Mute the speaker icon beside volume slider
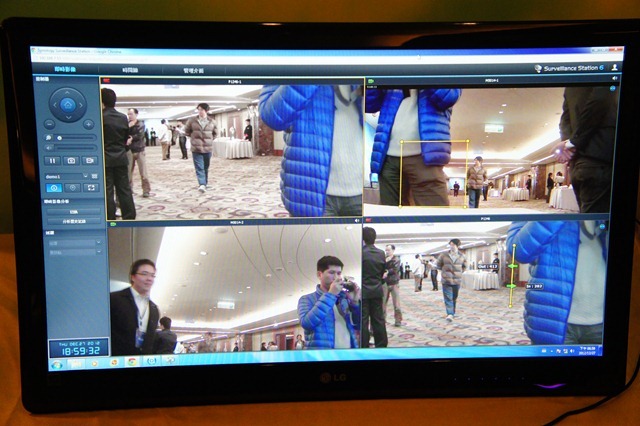Image resolution: width=640 pixels, height=426 pixels. tap(49, 148)
